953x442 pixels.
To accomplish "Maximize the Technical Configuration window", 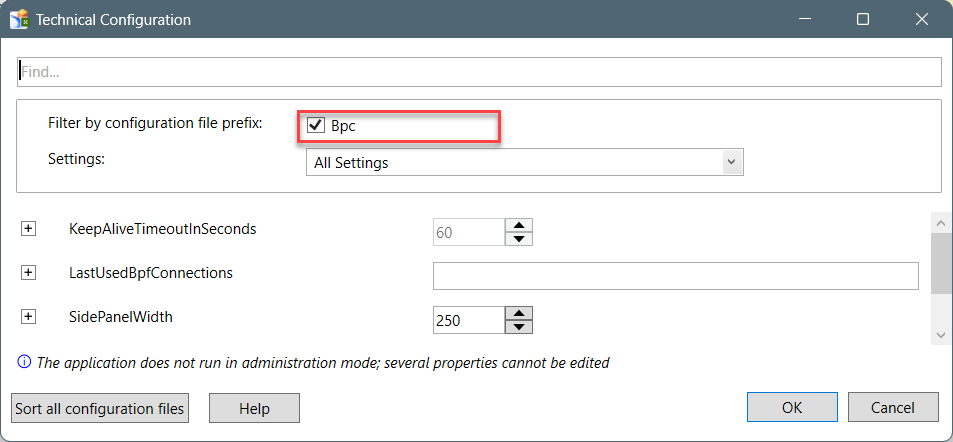I will pyautogui.click(x=862, y=19).
